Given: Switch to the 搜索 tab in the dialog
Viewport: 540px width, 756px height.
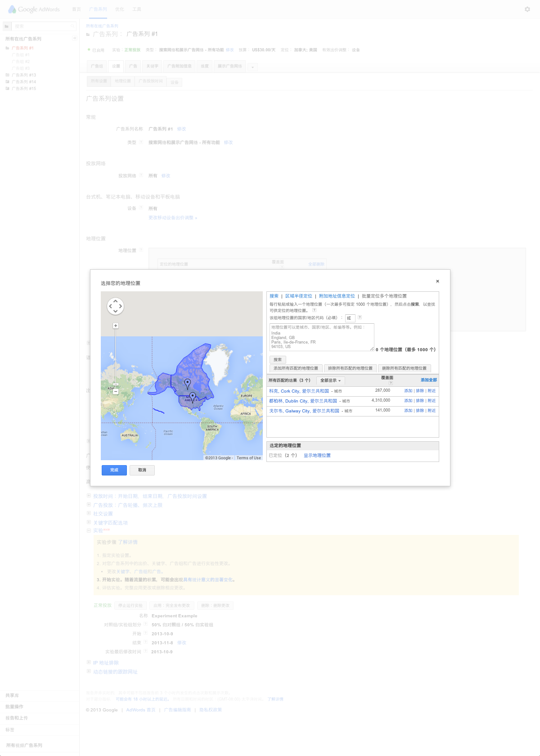Looking at the screenshot, I should click(x=274, y=296).
